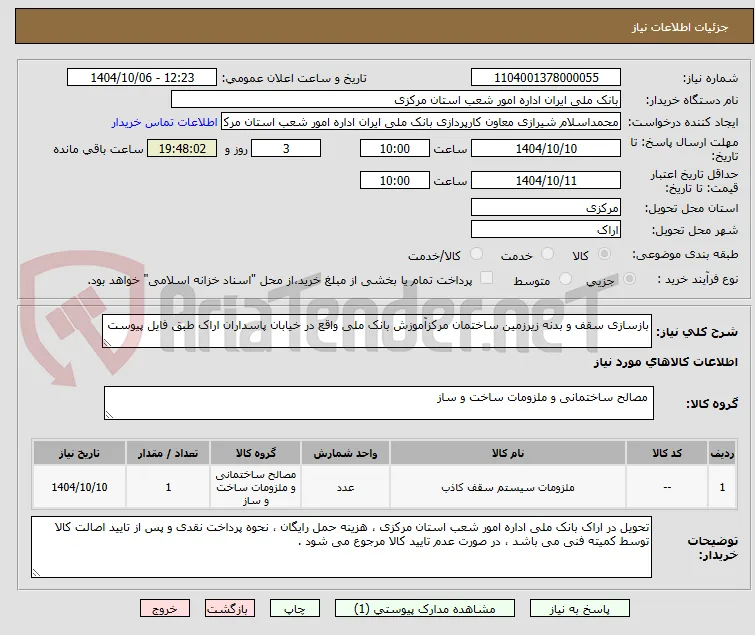Select the 'جزیی' purchase type radio
Viewport: 755px width, 635px height.
(x=629, y=279)
